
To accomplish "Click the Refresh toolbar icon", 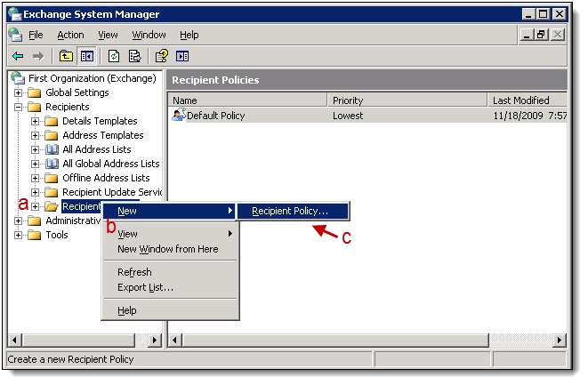I will (114, 56).
